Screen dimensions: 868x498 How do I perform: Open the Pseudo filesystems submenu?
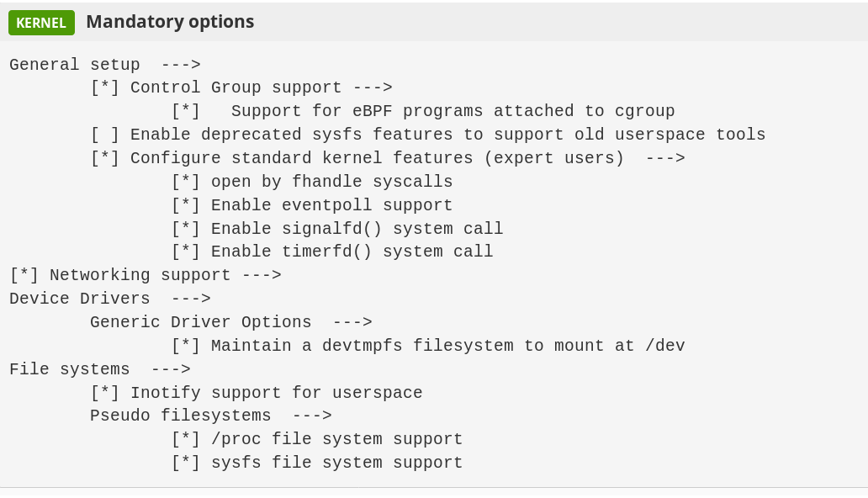click(211, 416)
